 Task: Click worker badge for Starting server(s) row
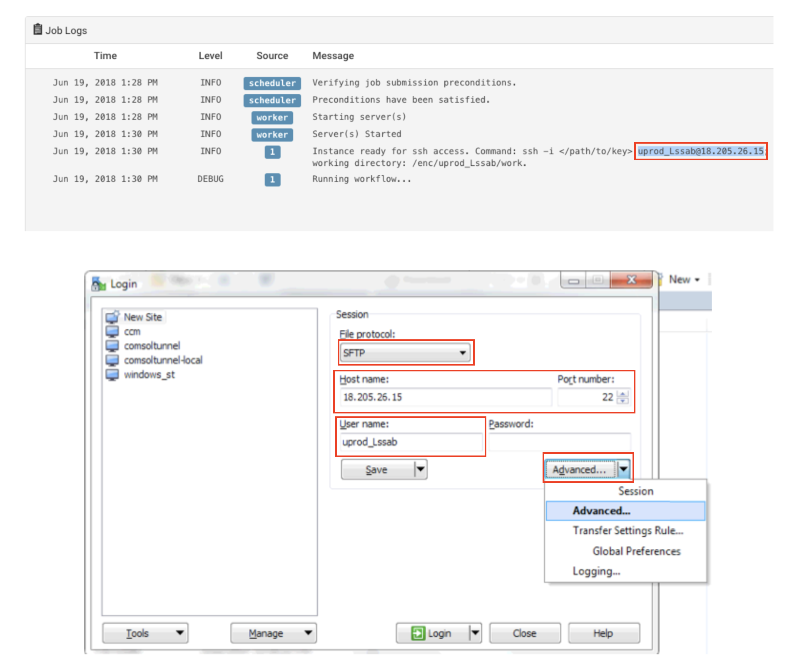pyautogui.click(x=272, y=117)
